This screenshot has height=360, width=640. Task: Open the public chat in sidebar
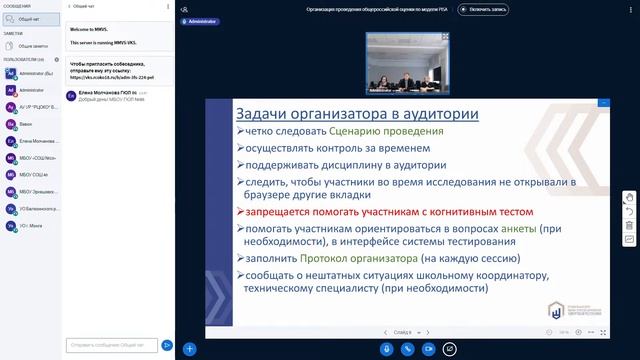31,19
